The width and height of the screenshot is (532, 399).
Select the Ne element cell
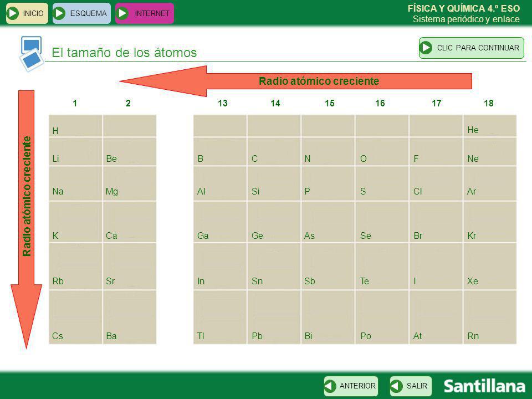[x=490, y=152]
